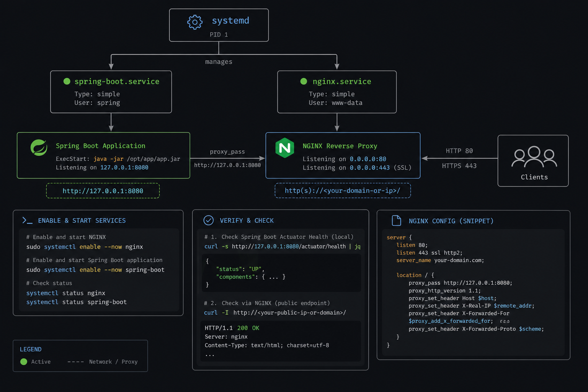Click the Spring Boot leaf logo
This screenshot has height=392, width=588.
pyautogui.click(x=39, y=147)
